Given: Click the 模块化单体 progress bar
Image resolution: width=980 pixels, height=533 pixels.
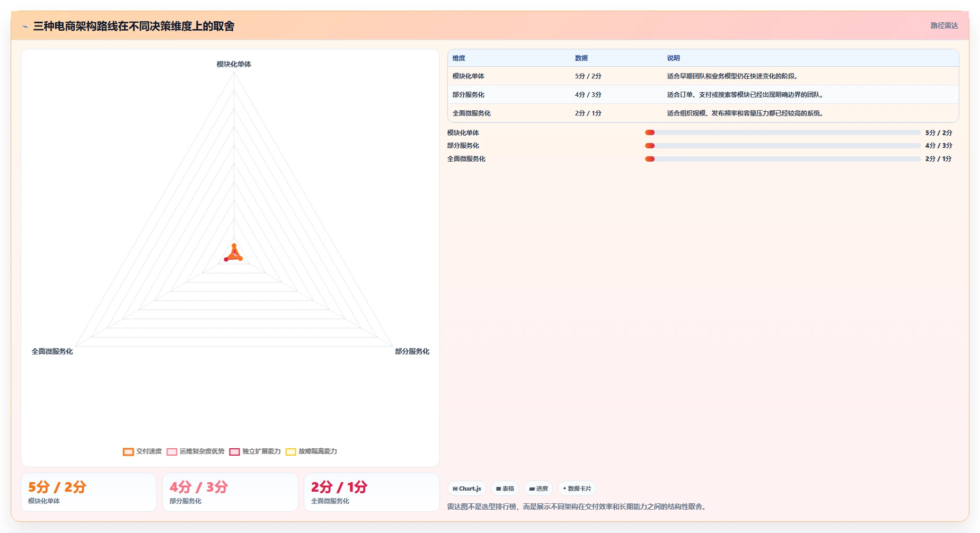Looking at the screenshot, I should [783, 132].
